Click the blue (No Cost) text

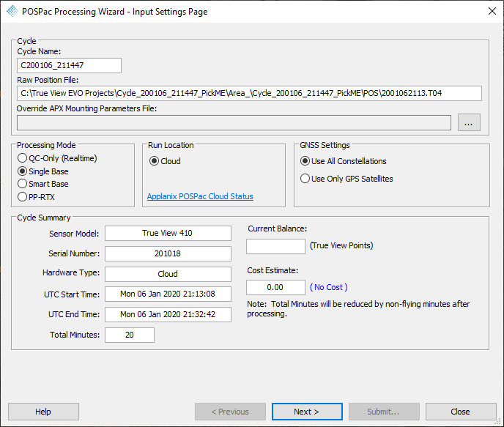(x=328, y=287)
